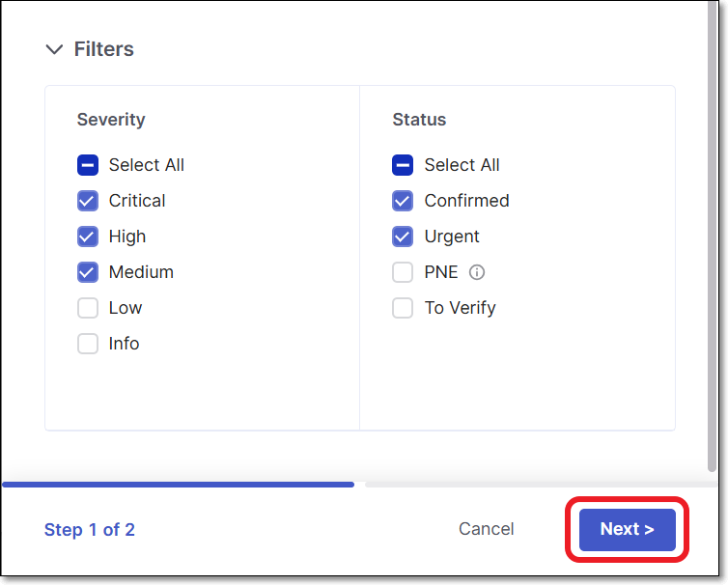The height and width of the screenshot is (585, 728).
Task: Click the Step 1 of 2 label
Action: (90, 529)
